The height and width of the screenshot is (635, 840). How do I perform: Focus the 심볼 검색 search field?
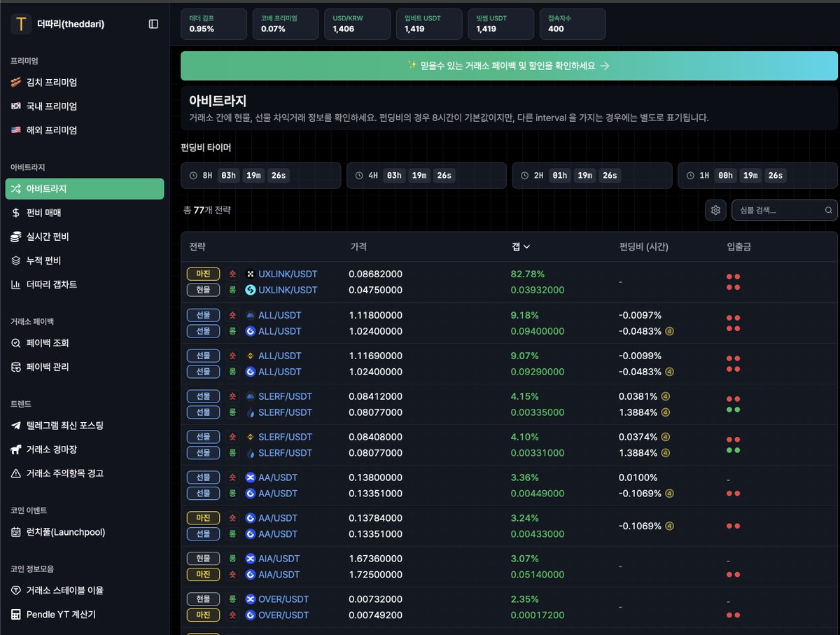point(784,210)
